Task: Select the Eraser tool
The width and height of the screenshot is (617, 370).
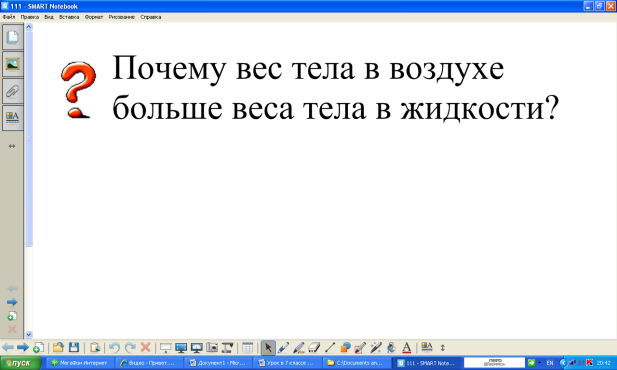Action: click(x=314, y=348)
